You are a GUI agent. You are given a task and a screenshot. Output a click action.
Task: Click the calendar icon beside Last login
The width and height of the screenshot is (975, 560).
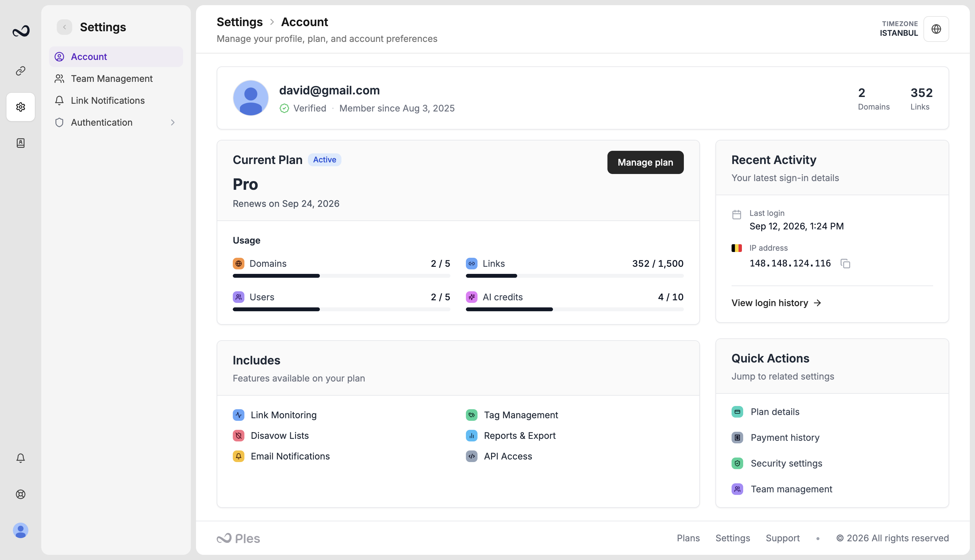736,215
